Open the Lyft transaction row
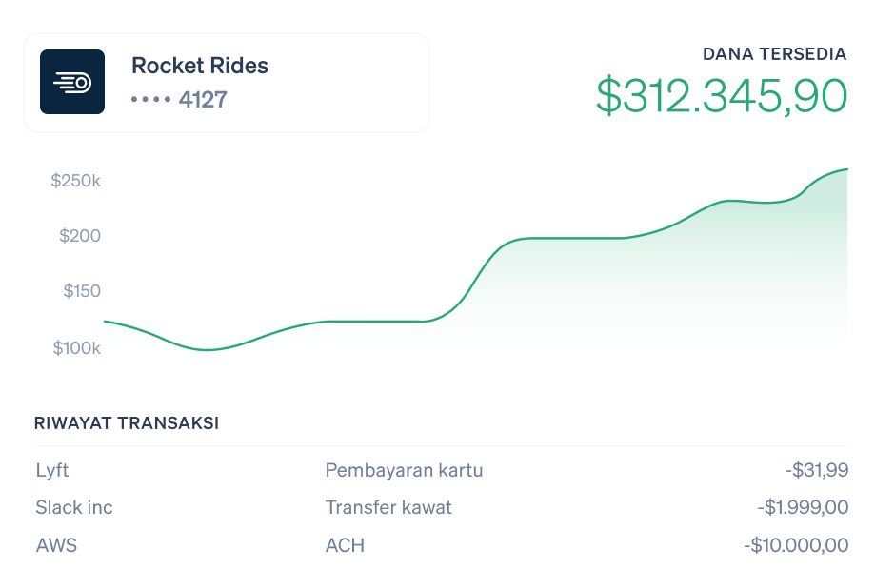The height and width of the screenshot is (588, 895). point(441,470)
